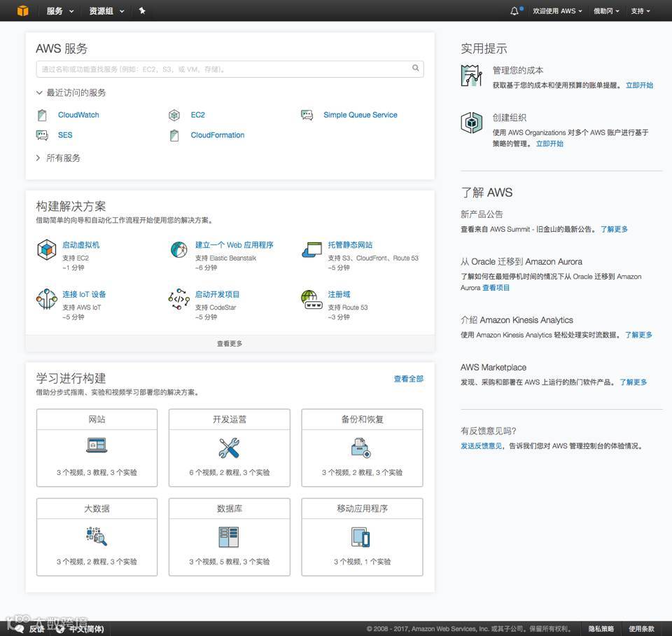Click the 托管静态网站 icon
This screenshot has width=672, height=636.
[311, 249]
